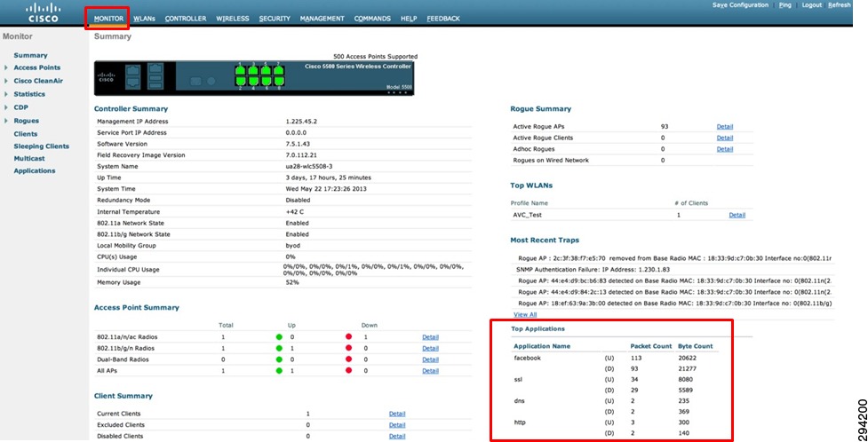
Task: Click Save Configuration in the header
Action: pos(741,5)
